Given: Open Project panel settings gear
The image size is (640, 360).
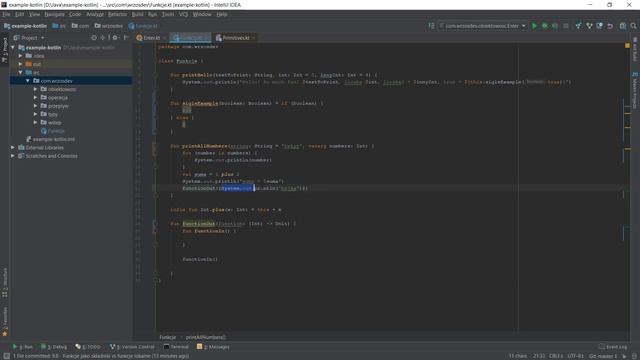Looking at the screenshot, I should (115, 38).
